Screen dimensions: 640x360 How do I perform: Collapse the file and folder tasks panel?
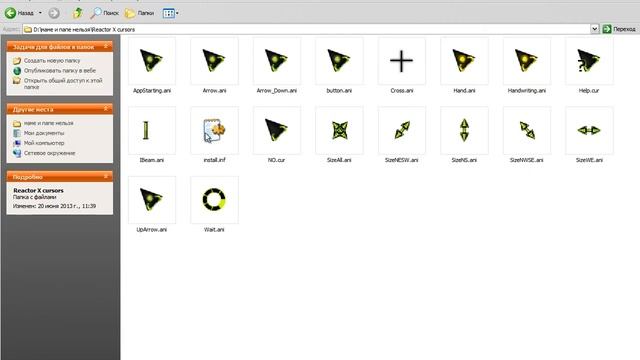[x=106, y=47]
